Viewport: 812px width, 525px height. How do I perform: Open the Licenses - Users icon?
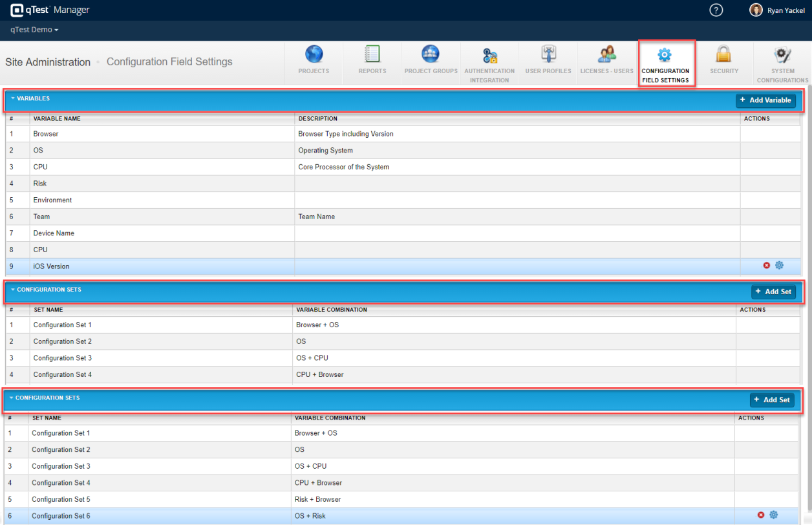(x=606, y=55)
